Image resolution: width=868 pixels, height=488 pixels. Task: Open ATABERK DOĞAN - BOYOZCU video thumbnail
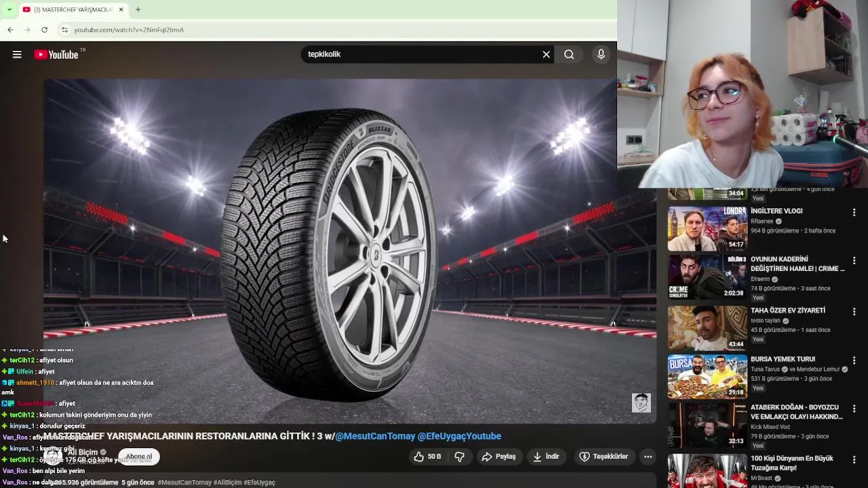tap(707, 425)
